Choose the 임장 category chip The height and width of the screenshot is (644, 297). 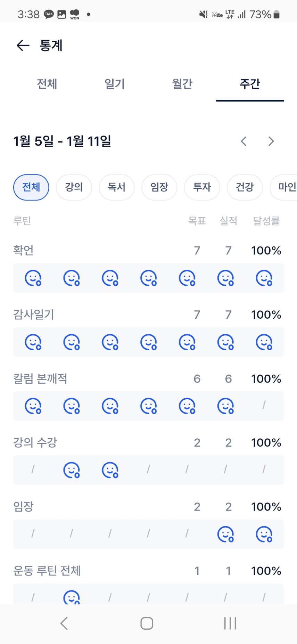(159, 187)
